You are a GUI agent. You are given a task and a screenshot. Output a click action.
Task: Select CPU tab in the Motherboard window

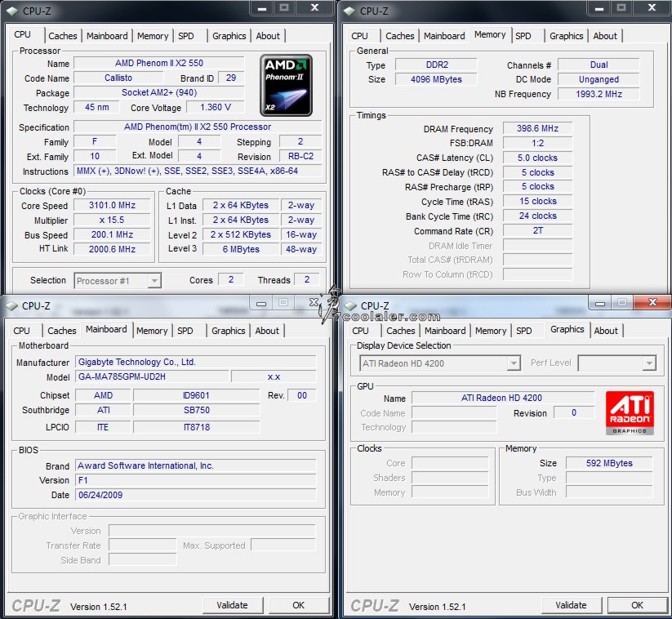click(x=21, y=331)
